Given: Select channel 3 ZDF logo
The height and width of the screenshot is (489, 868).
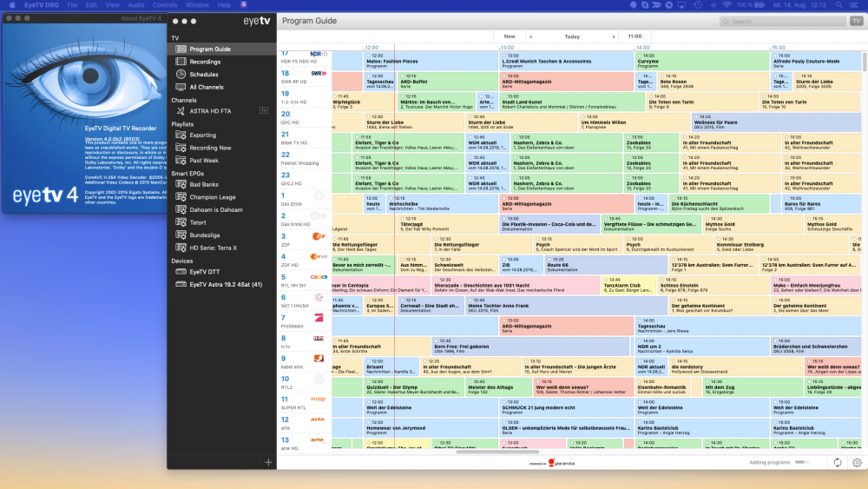Looking at the screenshot, I should pos(319,236).
